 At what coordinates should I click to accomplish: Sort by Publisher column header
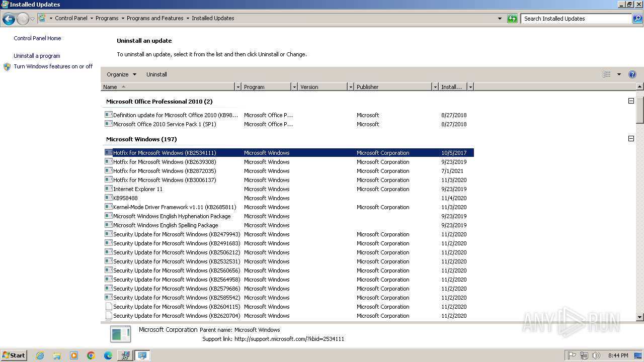pyautogui.click(x=393, y=87)
